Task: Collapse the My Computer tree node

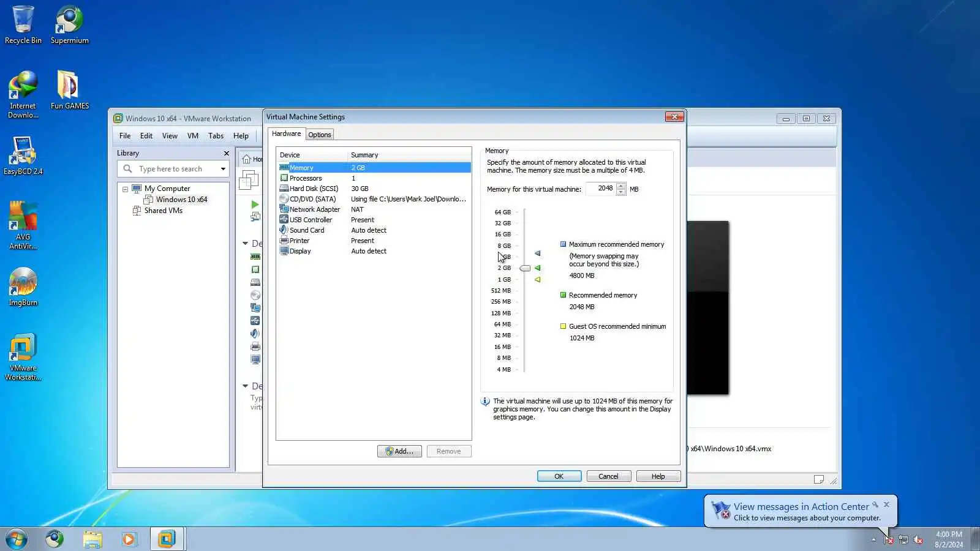Action: coord(125,189)
